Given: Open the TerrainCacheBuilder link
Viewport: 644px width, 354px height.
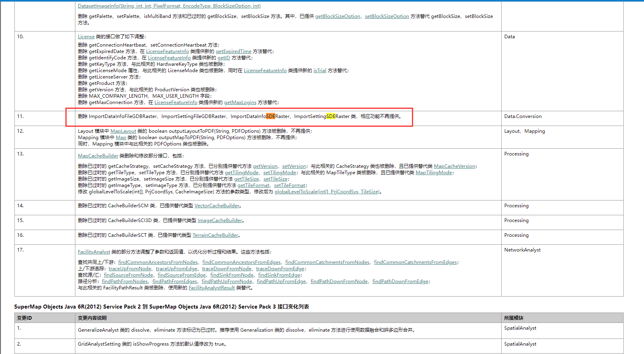Looking at the screenshot, I should coord(215,235).
